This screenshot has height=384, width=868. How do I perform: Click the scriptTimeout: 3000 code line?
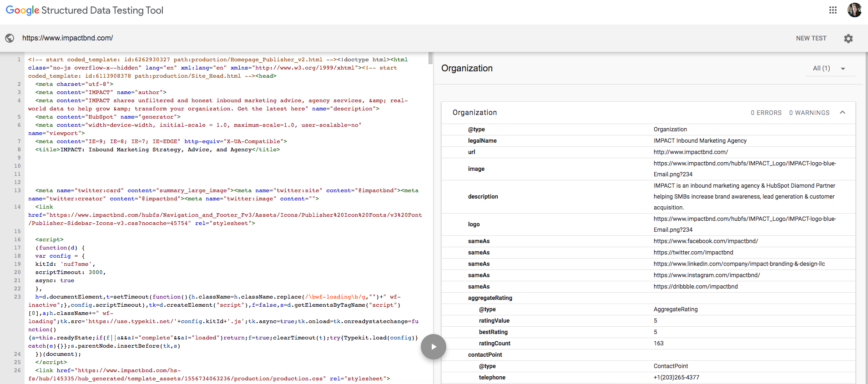coord(71,272)
